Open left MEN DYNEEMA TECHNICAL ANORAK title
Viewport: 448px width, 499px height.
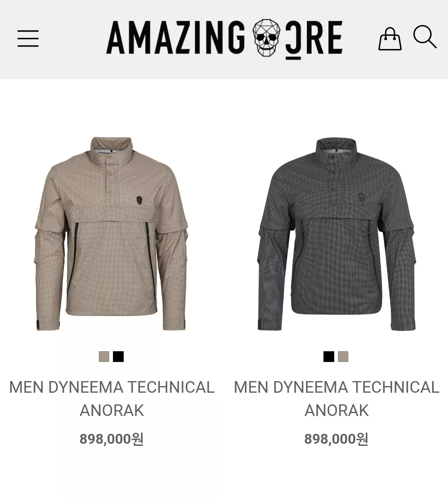112,399
